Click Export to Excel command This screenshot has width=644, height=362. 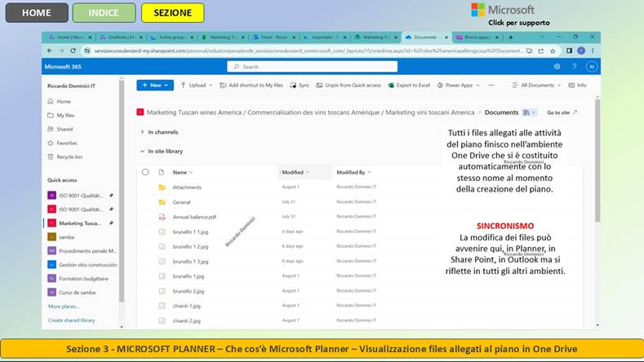pyautogui.click(x=409, y=85)
